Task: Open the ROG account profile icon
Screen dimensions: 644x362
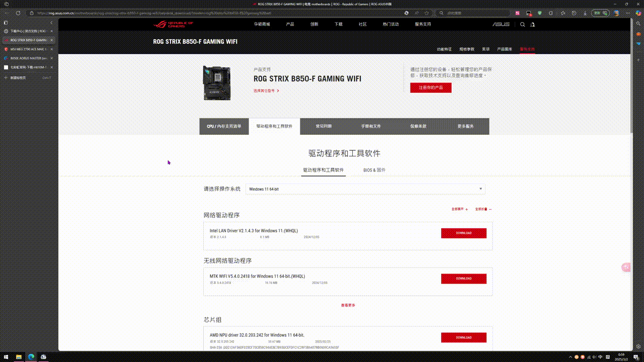Action: 532,24
